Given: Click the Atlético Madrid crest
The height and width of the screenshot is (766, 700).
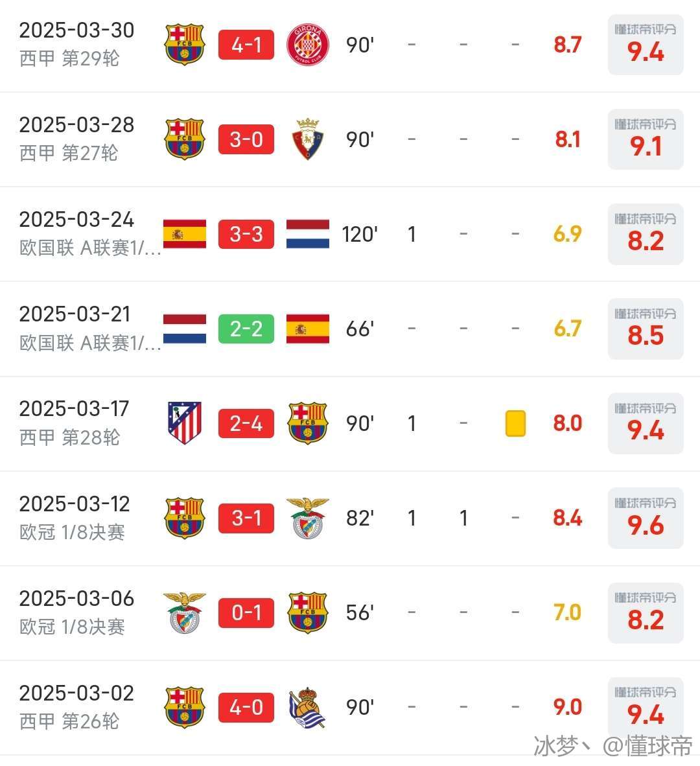Looking at the screenshot, I should click(185, 423).
